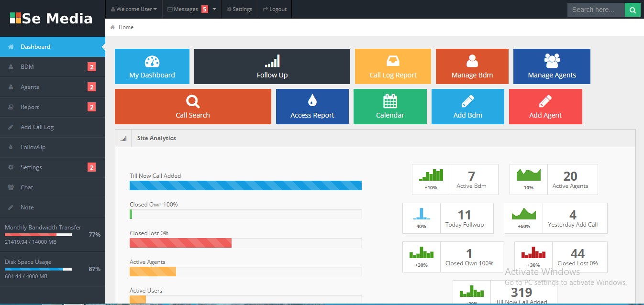Screen dimensions: 644x305
Task: Click the Search here input field
Action: (596, 10)
